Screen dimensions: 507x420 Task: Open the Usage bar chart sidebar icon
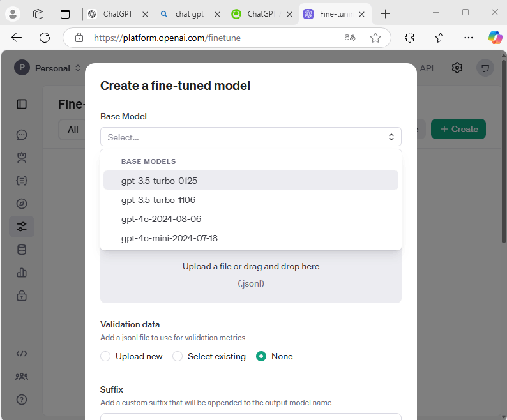click(22, 273)
